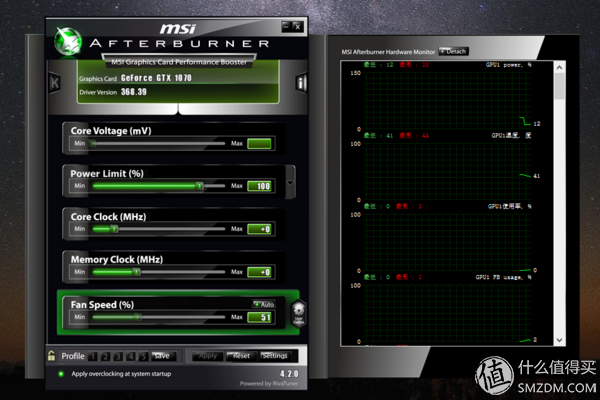Viewport: 600px width, 400px height.
Task: Open the information i side button
Action: [x=302, y=83]
